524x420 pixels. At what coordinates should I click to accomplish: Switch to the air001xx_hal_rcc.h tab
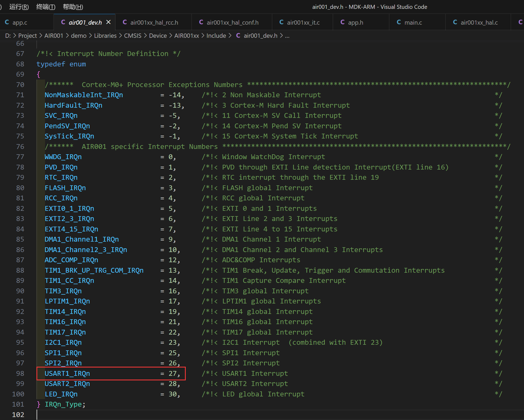[x=154, y=22]
